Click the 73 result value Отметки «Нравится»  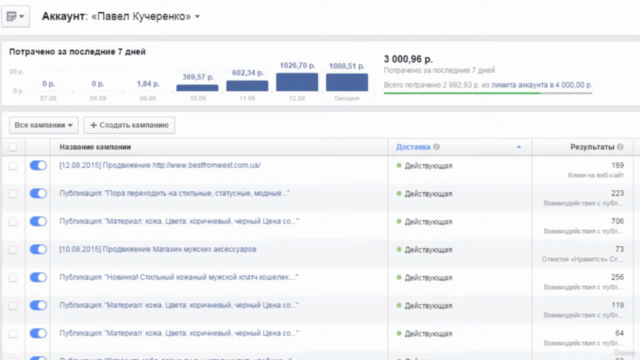point(620,249)
